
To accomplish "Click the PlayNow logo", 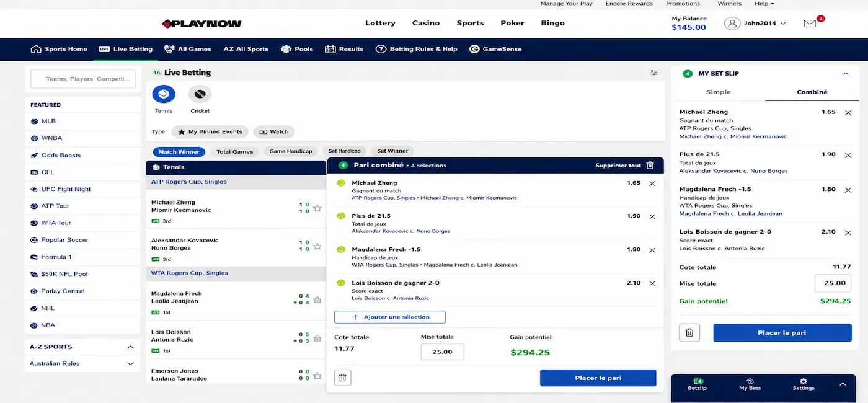I will [201, 24].
